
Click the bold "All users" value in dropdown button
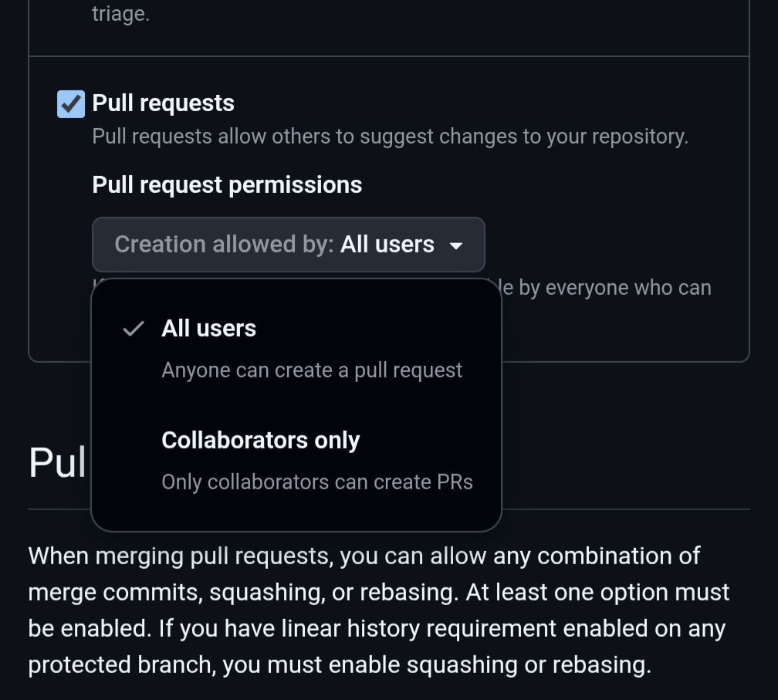point(387,245)
